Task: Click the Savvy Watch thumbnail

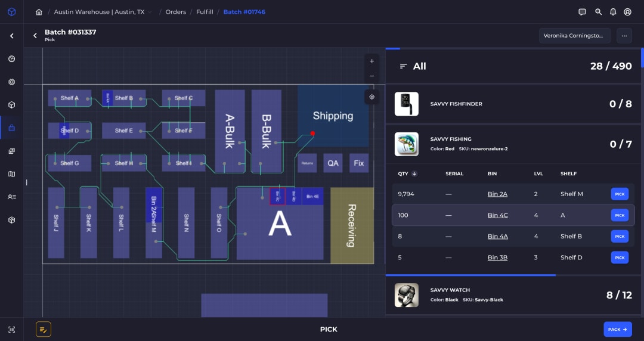Action: click(x=407, y=295)
